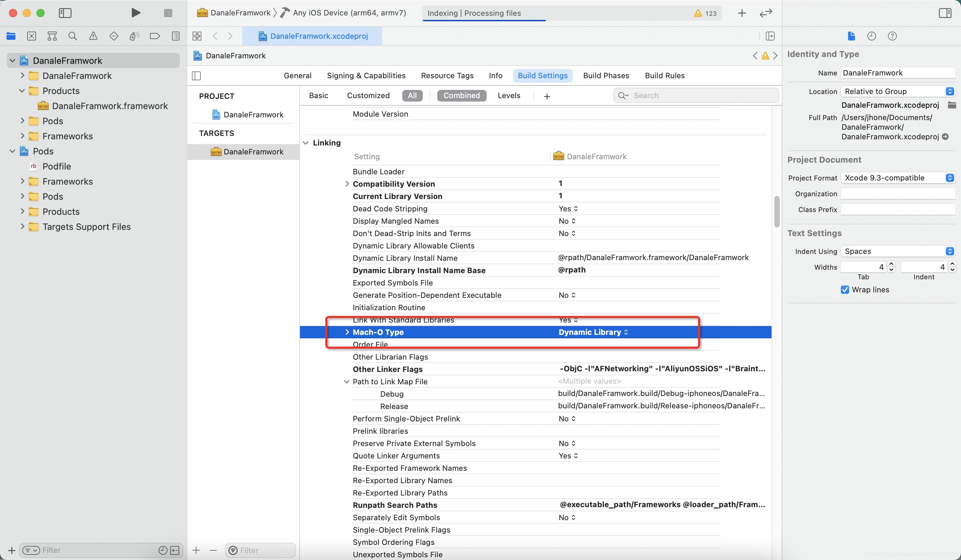This screenshot has height=560, width=961.
Task: Show the History inspector
Action: (871, 36)
